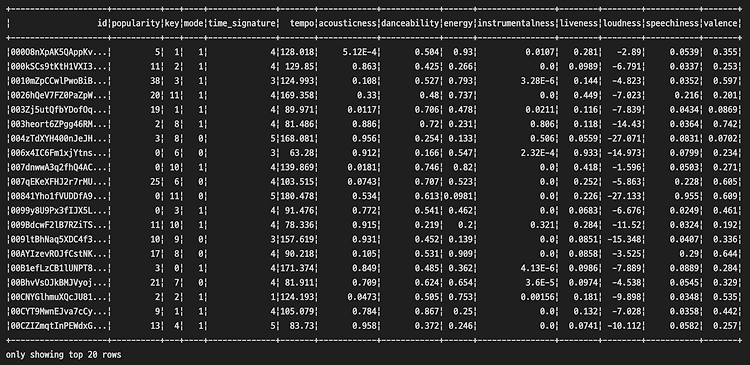Click liveness value 0.0559

tap(584, 139)
